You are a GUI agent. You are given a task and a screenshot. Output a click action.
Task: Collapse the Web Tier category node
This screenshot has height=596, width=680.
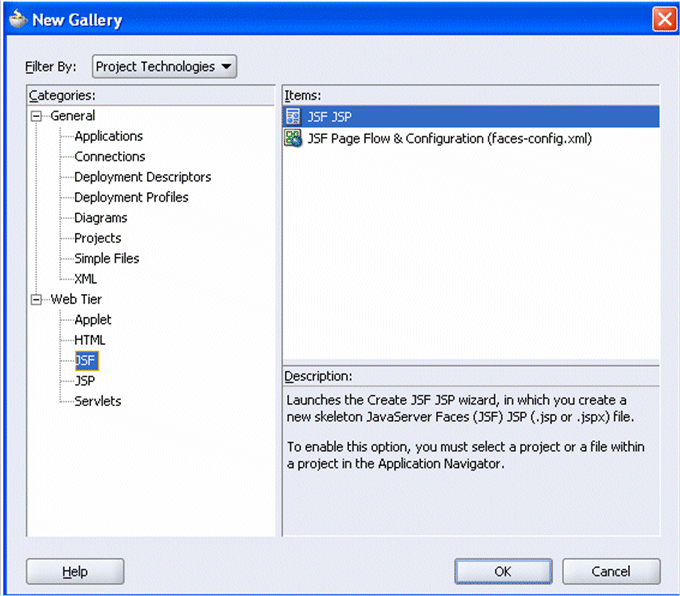36,300
